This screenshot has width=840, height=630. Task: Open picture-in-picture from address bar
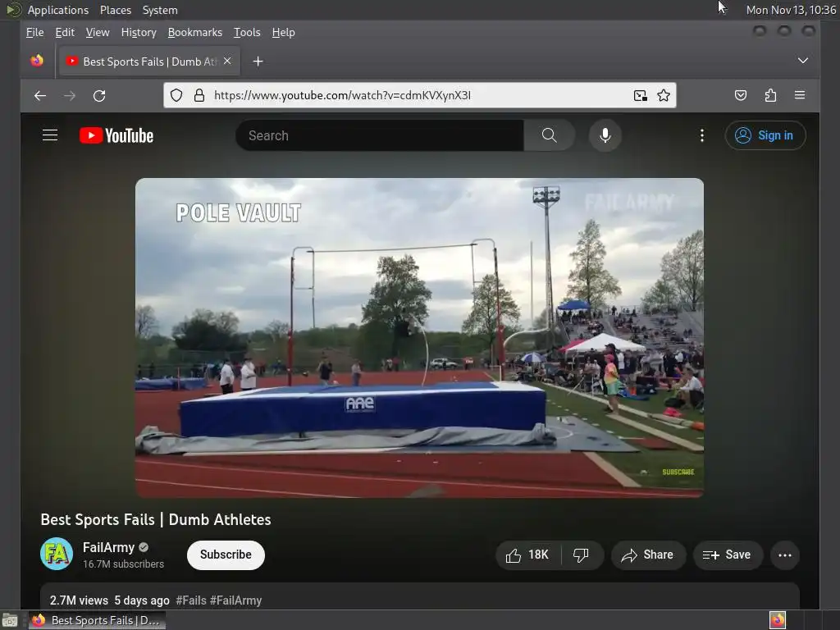640,95
